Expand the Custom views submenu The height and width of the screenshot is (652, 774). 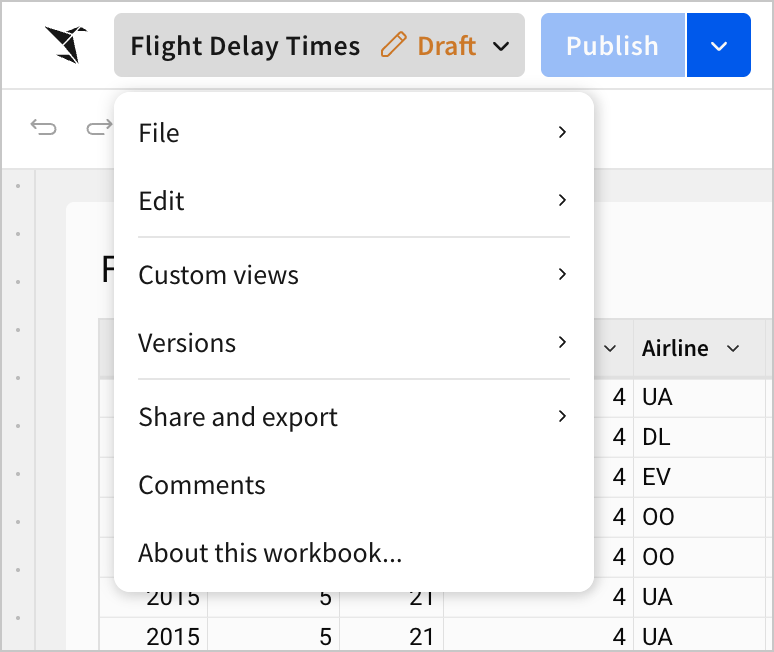click(x=353, y=275)
